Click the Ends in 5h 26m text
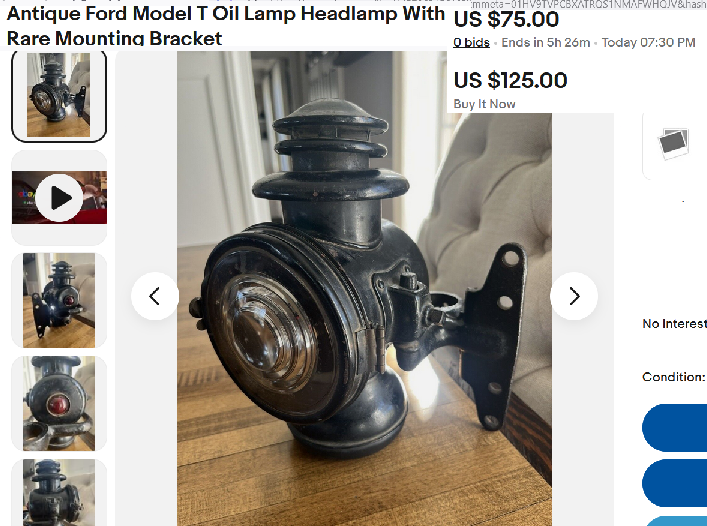 coord(546,42)
